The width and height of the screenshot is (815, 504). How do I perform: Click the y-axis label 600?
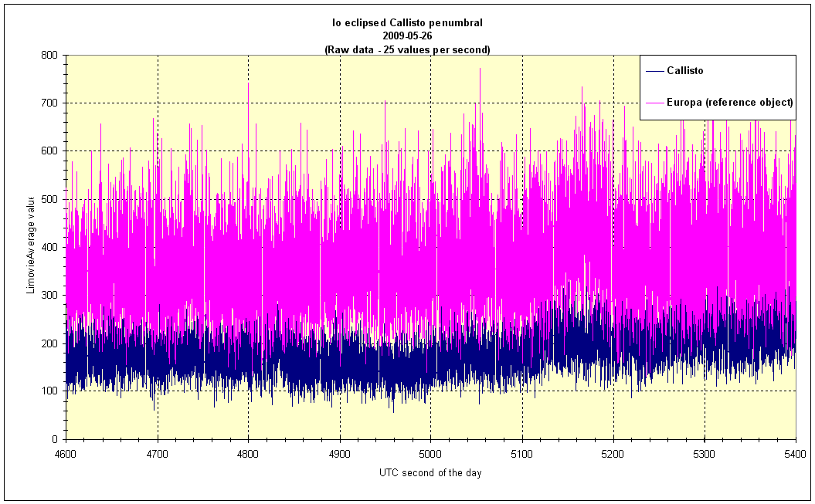[x=50, y=151]
